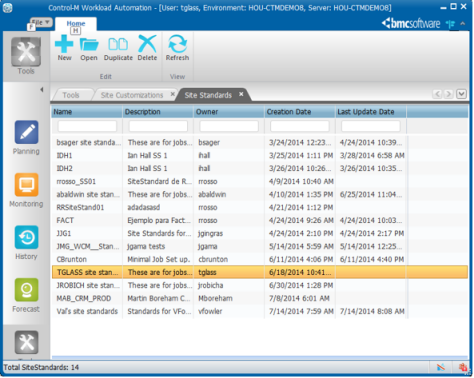Image resolution: width=474 pixels, height=378 pixels.
Task: Sort by the Creation Date column header
Action: tap(300, 112)
